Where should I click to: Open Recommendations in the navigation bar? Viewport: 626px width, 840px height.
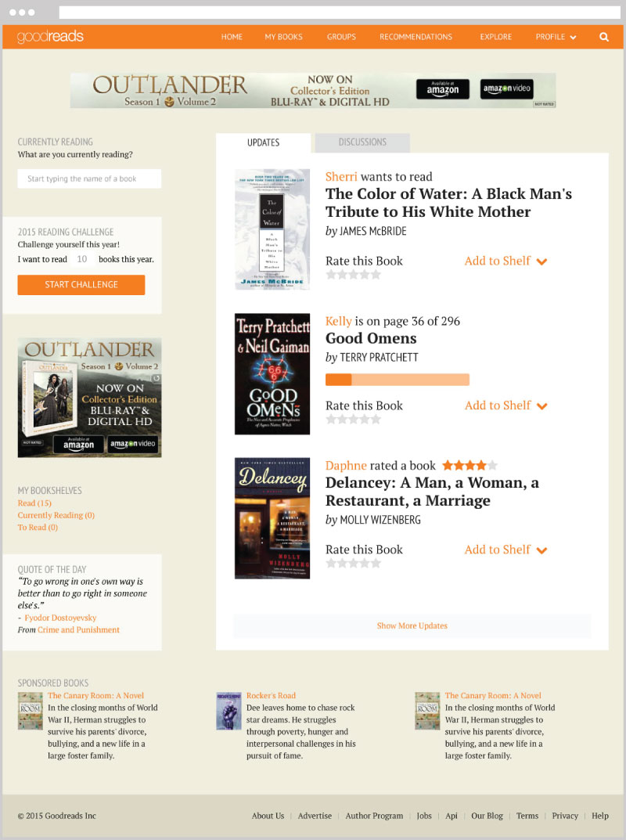click(416, 37)
